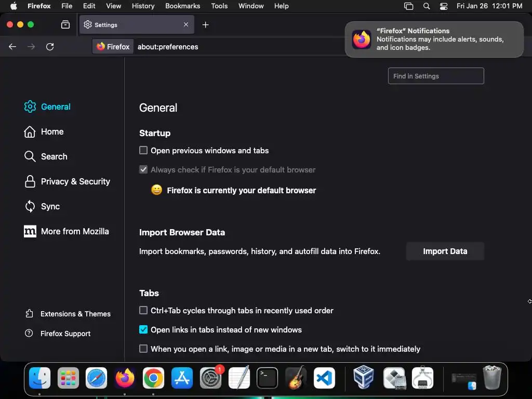Screen dimensions: 532x399
Task: Open GarageBand from the Dock
Action: [296, 378]
